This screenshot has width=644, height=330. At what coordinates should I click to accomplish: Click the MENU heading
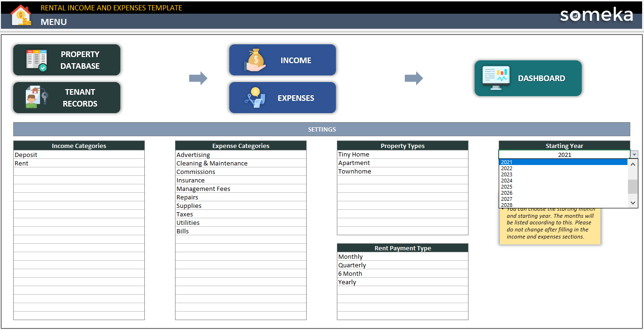pos(53,22)
